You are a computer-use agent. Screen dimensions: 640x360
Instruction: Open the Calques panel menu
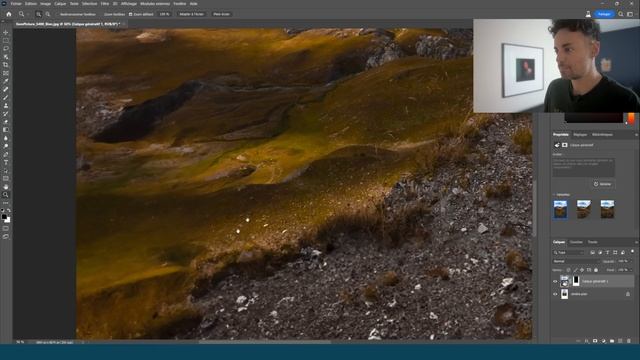point(636,242)
